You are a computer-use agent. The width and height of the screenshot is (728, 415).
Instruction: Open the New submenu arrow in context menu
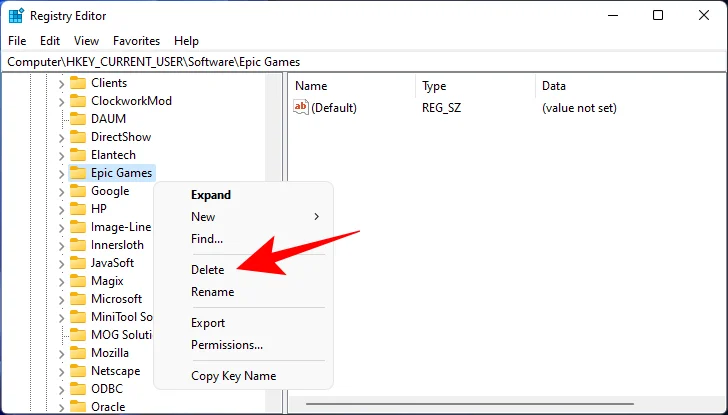click(317, 217)
